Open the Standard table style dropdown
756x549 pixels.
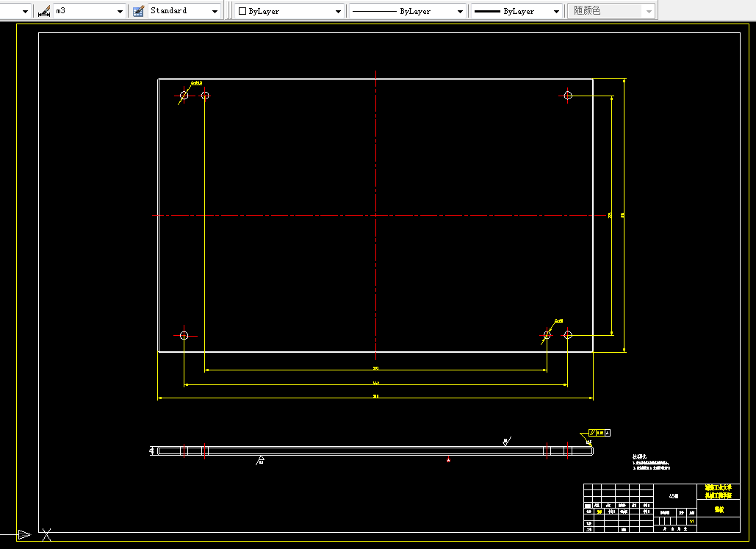click(215, 11)
